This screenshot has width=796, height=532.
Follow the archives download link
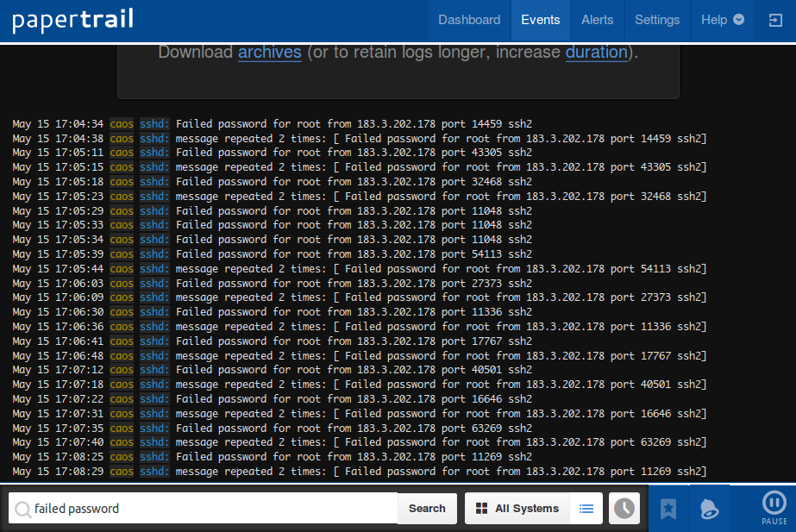pos(269,53)
